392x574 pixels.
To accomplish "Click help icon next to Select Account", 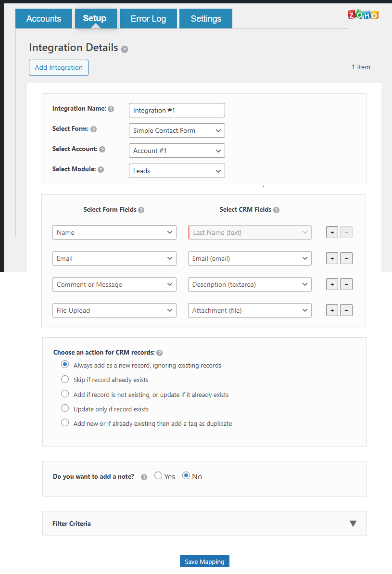I will pos(102,149).
